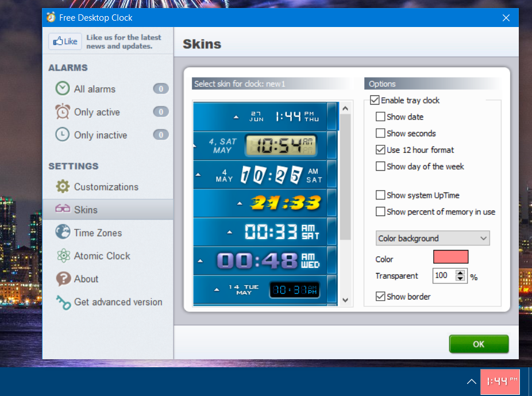Click the Only inactive alarms icon

pyautogui.click(x=61, y=134)
